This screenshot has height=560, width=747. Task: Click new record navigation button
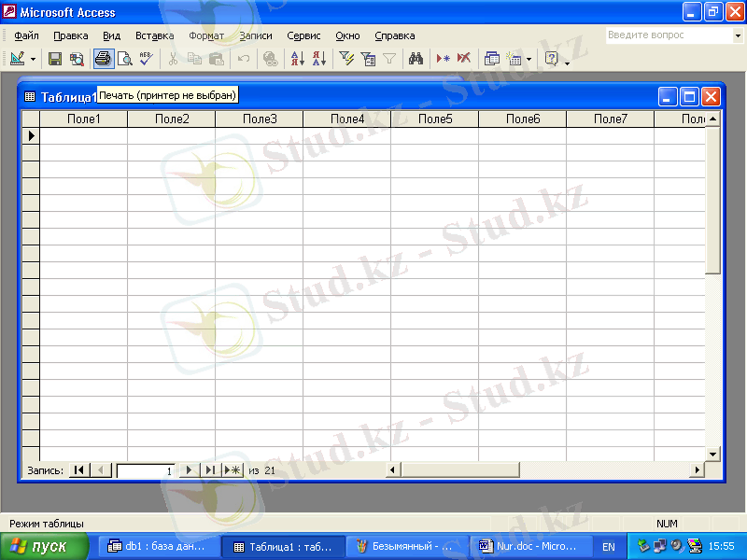click(233, 470)
